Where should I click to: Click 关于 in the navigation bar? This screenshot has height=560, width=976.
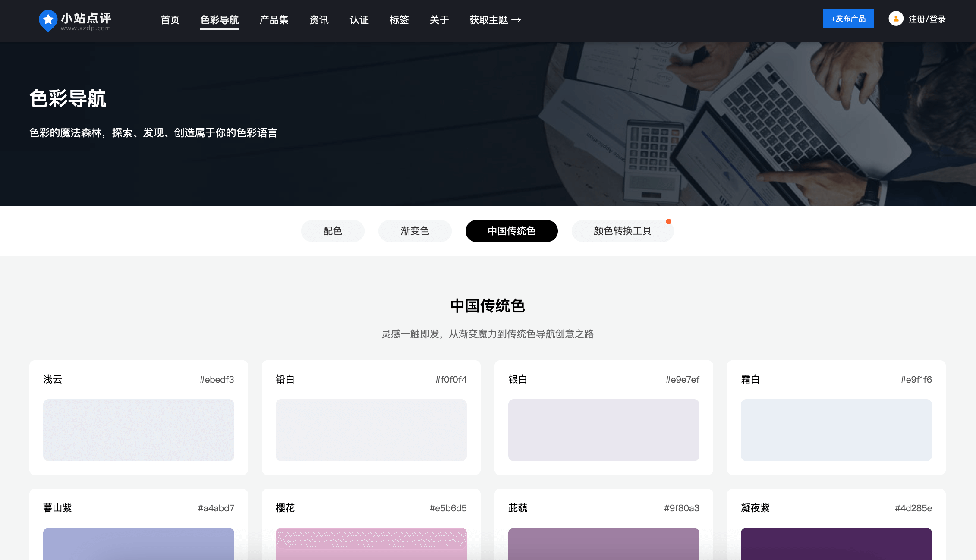[439, 20]
